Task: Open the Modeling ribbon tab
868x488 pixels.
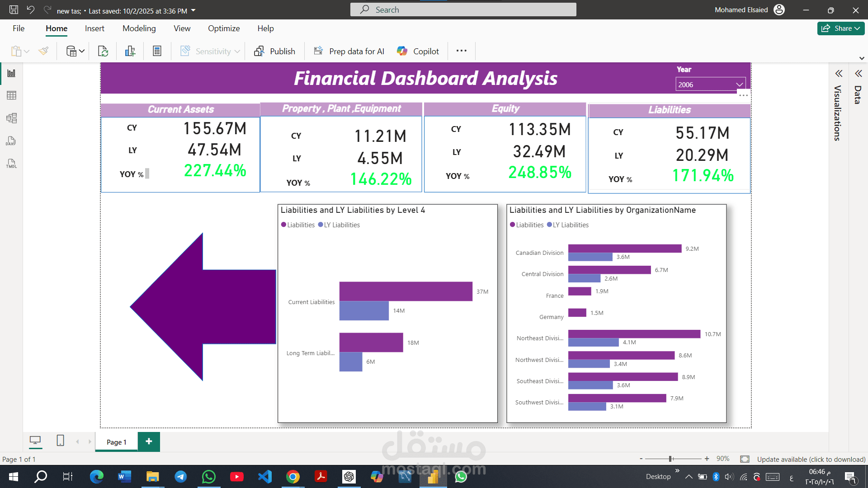Action: tap(139, 28)
